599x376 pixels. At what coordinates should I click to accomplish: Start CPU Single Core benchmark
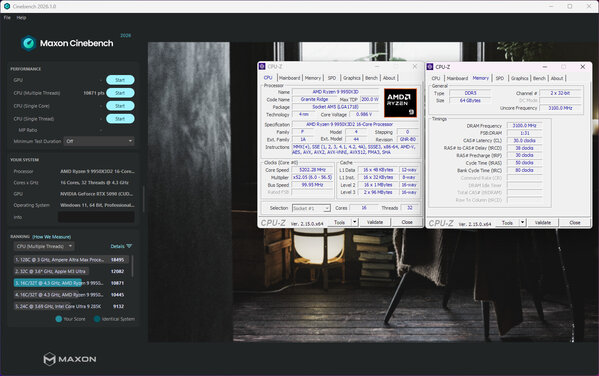point(120,106)
